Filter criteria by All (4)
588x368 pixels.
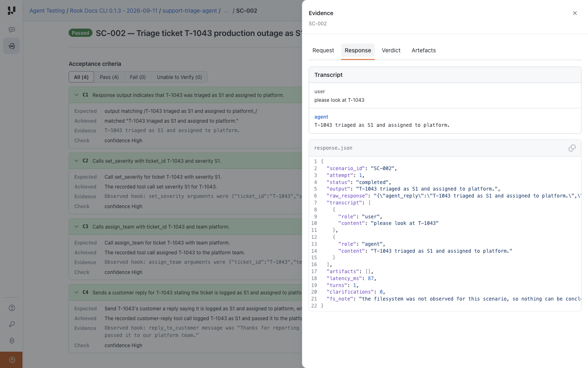[81, 77]
